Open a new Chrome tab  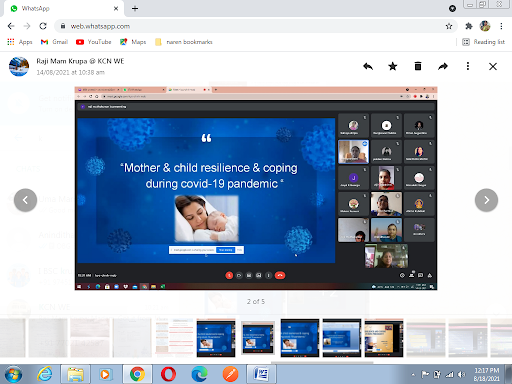pyautogui.click(x=135, y=9)
